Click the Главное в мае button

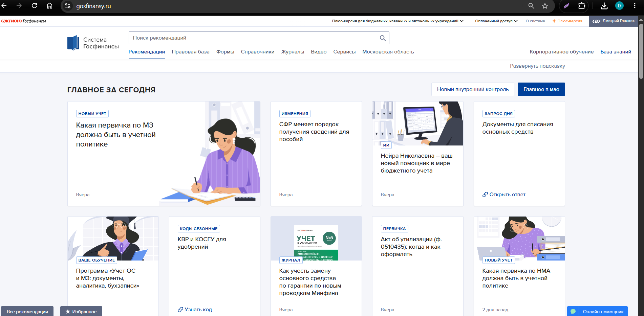tap(541, 89)
